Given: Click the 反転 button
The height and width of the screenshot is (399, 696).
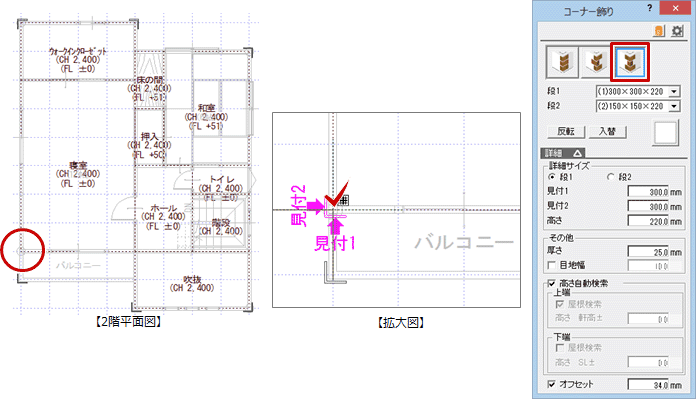Looking at the screenshot, I should tap(566, 131).
